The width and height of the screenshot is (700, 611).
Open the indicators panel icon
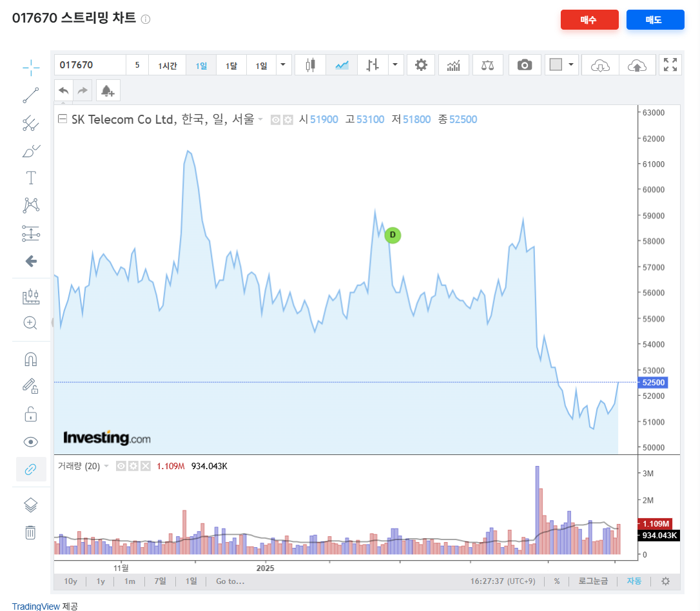tap(453, 64)
